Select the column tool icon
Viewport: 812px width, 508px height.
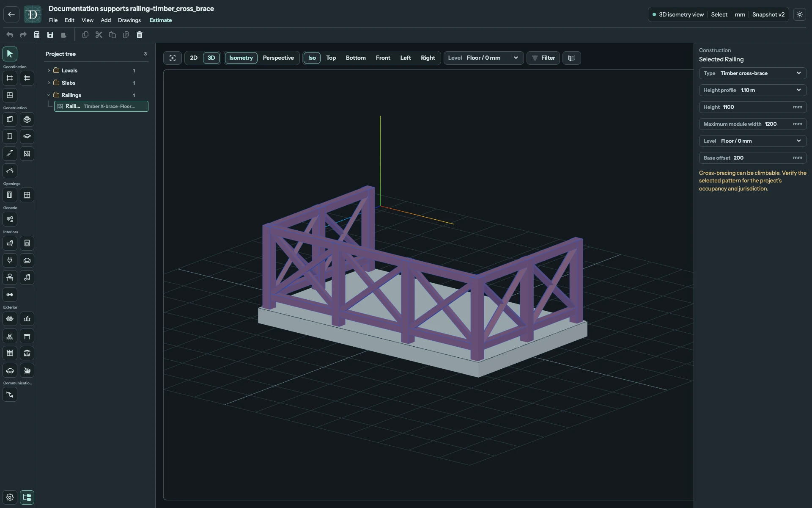[x=10, y=136]
